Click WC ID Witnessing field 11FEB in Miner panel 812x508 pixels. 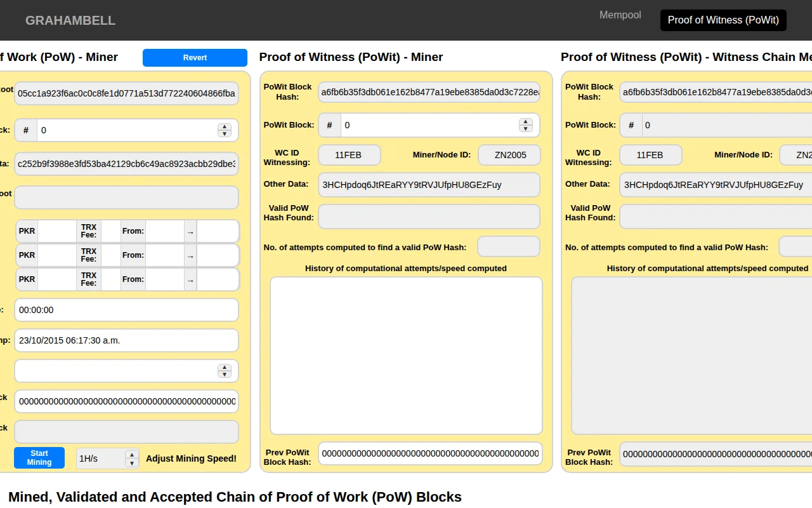coord(350,155)
